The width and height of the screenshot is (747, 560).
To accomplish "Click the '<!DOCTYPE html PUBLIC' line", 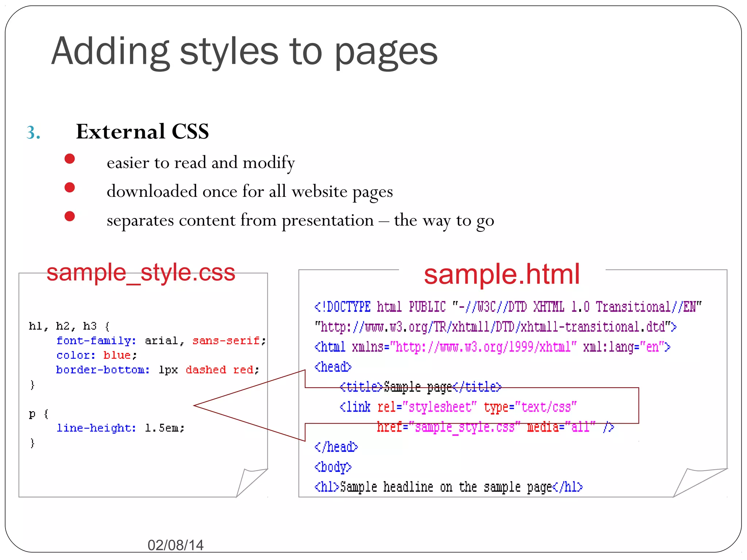I will (x=508, y=307).
